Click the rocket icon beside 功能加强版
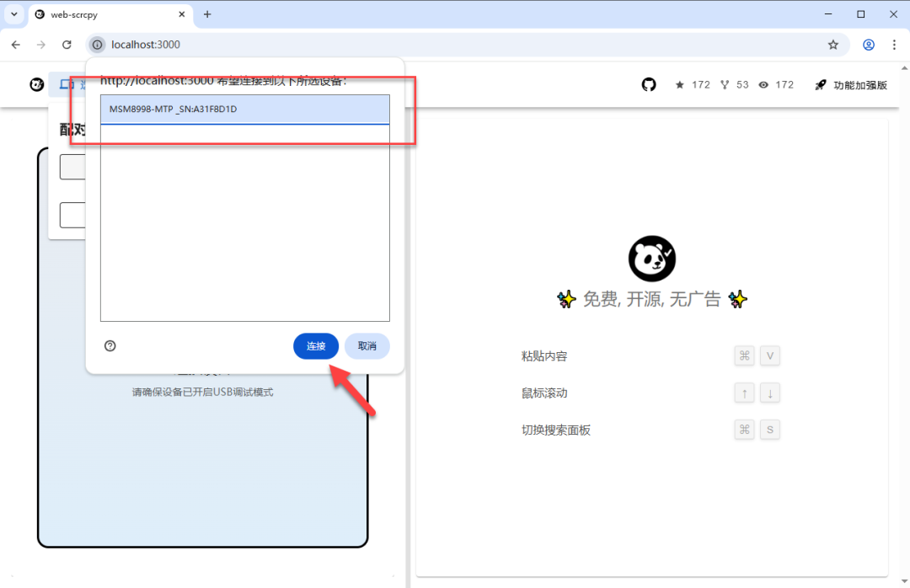This screenshot has width=910, height=588. (819, 84)
